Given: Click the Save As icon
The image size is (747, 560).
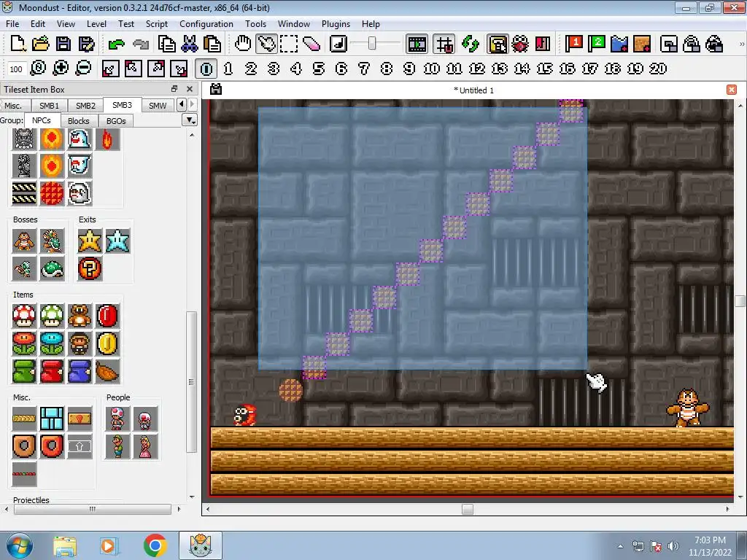Looking at the screenshot, I should pos(86,44).
